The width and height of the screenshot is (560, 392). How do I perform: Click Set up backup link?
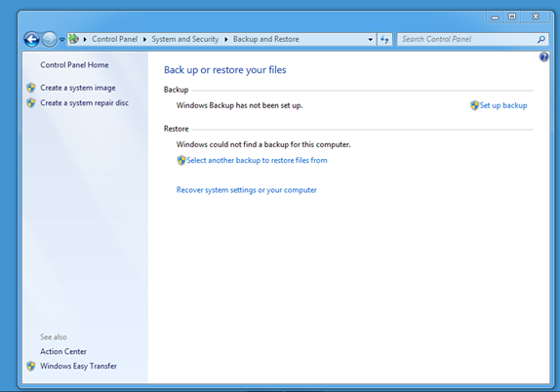[503, 105]
